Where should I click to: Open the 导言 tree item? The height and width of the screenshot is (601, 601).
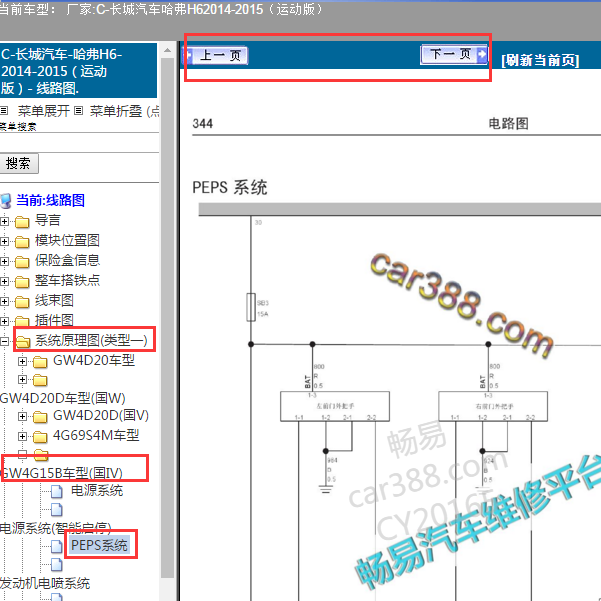48,220
